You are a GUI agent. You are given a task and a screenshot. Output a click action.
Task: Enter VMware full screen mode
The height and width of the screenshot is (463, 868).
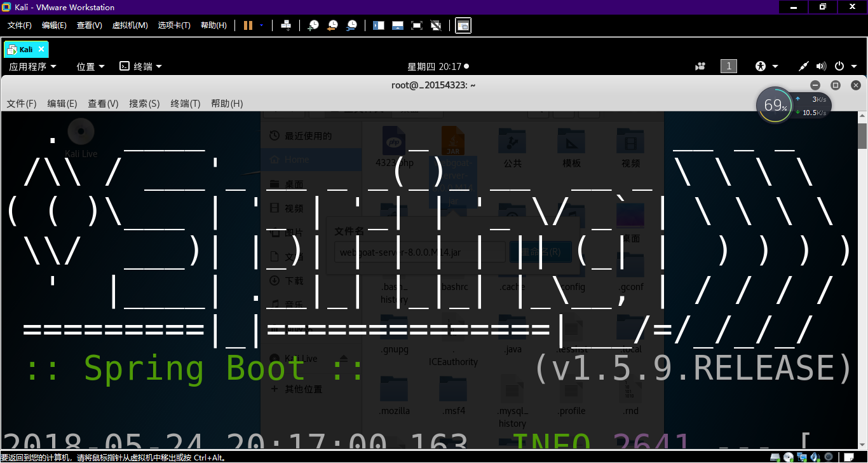417,25
